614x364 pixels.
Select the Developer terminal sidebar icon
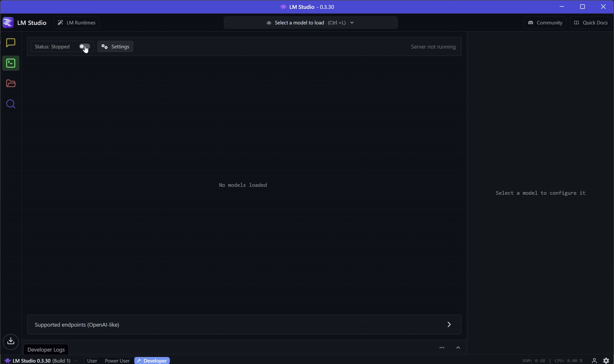click(11, 63)
